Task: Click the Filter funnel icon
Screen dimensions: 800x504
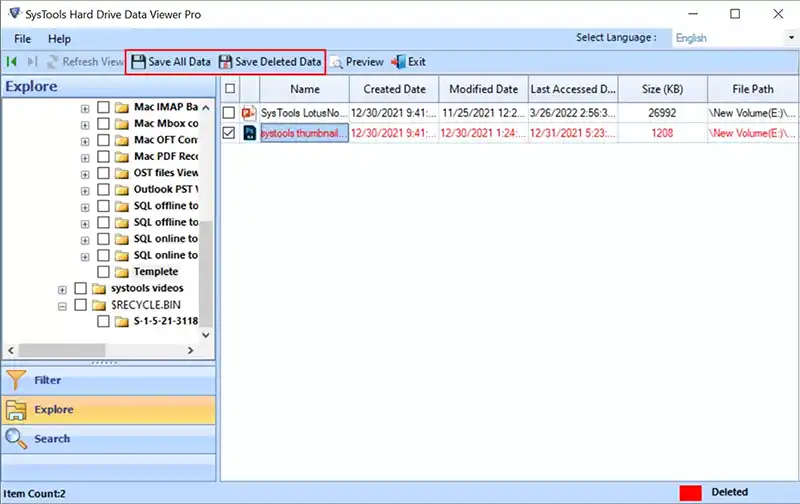Action: (16, 380)
